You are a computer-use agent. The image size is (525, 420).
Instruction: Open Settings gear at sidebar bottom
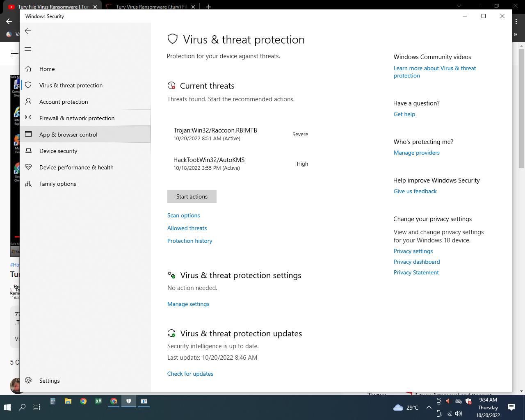pos(28,381)
